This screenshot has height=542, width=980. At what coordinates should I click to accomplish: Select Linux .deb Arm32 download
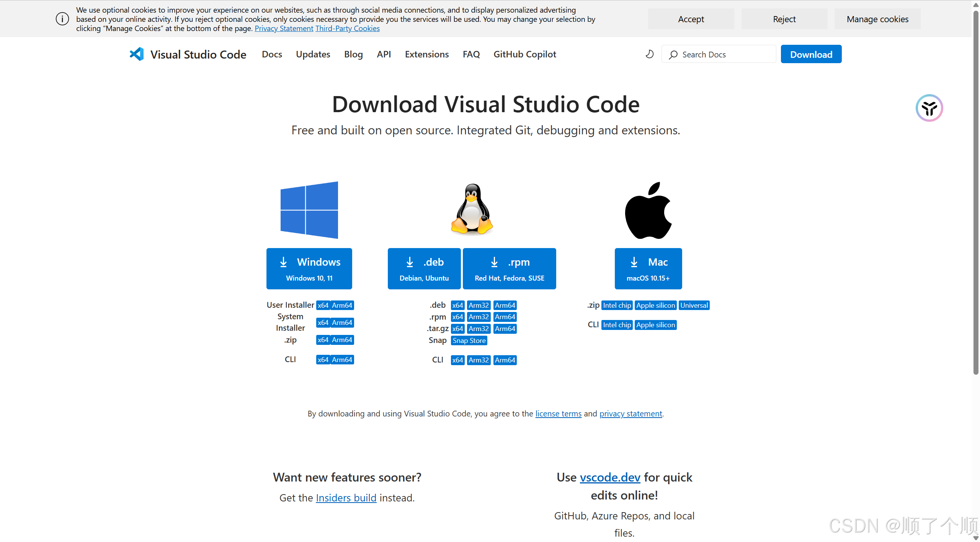(x=479, y=305)
